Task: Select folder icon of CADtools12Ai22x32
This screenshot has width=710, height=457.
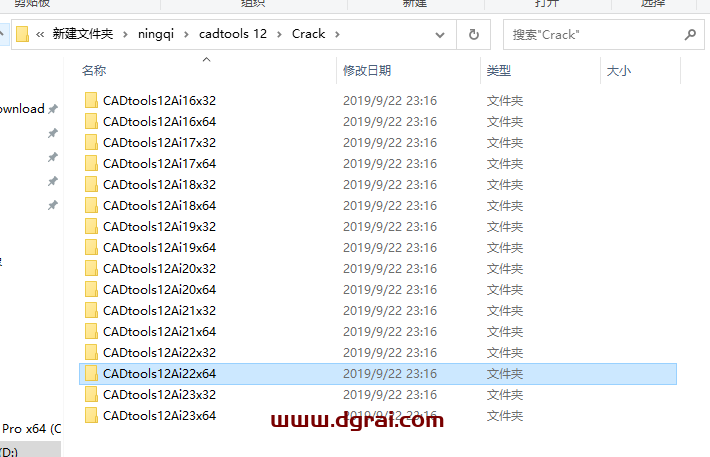Action: [91, 352]
